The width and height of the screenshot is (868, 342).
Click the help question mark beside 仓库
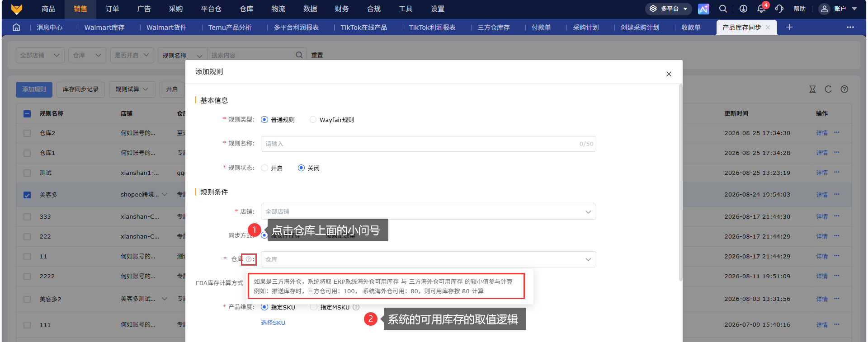click(249, 259)
